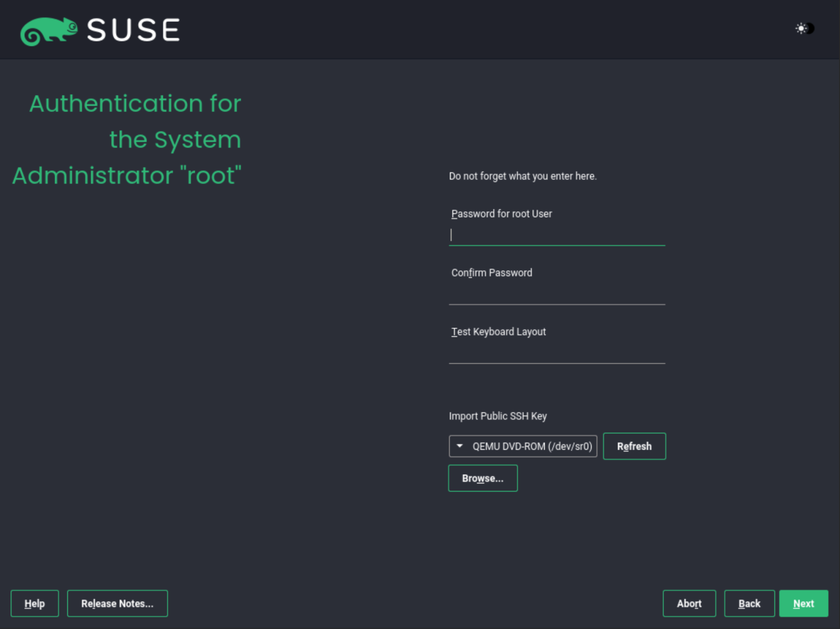840x629 pixels.
Task: Expand the SSH key source selector arrow
Action: [459, 446]
